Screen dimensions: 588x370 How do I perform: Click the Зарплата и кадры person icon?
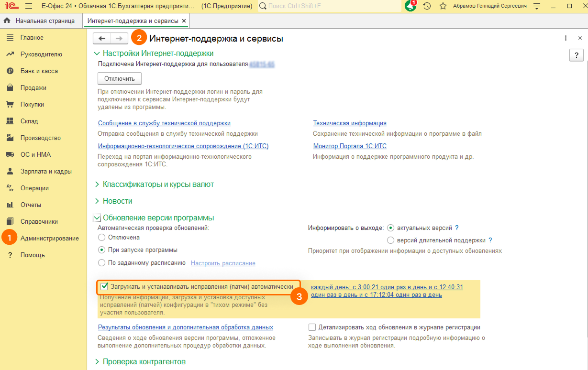click(x=10, y=172)
